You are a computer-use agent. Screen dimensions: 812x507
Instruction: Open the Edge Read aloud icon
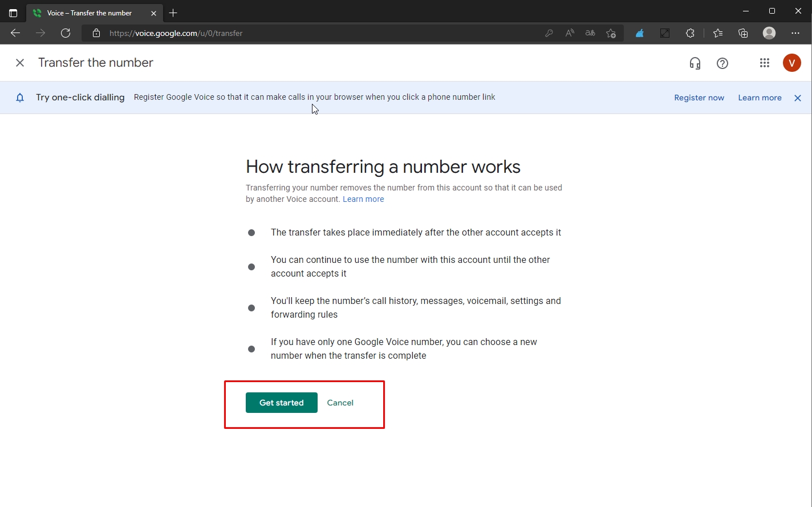(x=570, y=33)
